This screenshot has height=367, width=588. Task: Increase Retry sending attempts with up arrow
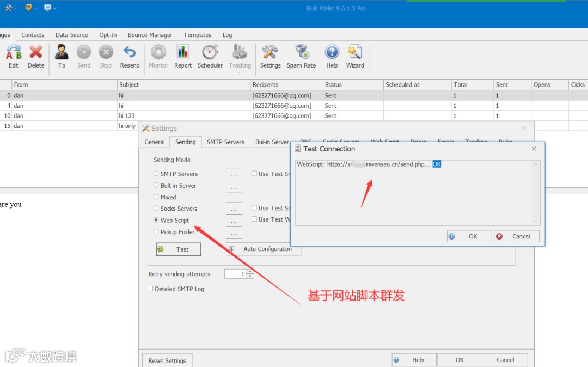250,272
